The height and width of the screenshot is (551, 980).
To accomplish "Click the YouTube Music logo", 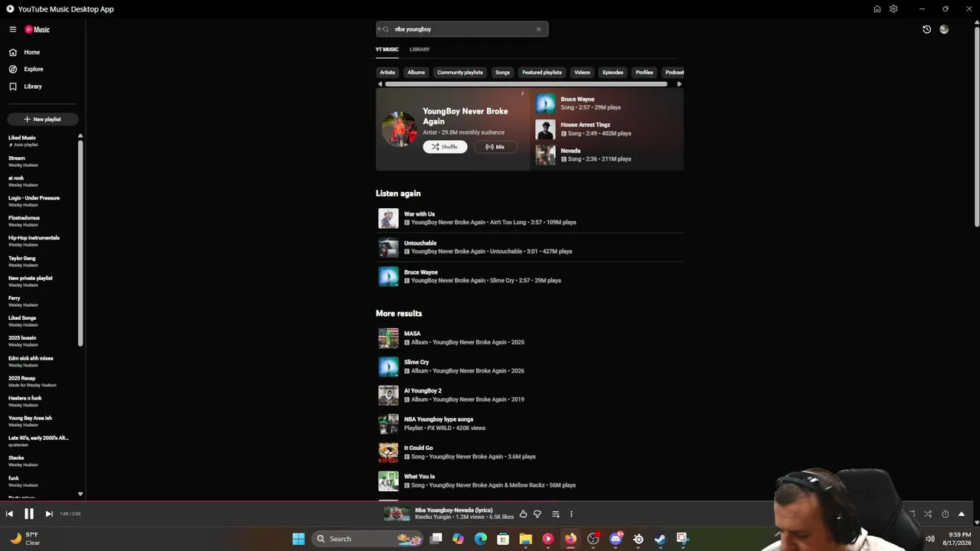I will pos(37,30).
